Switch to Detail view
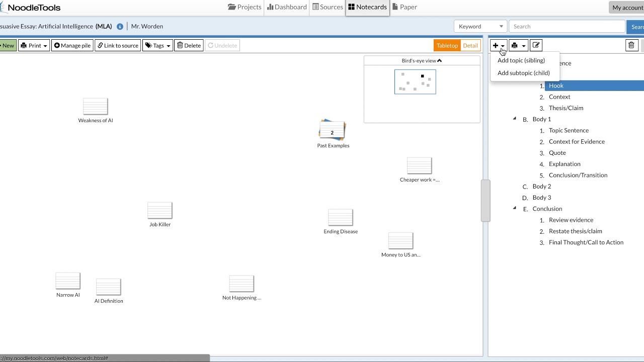Image resolution: width=644 pixels, height=362 pixels. (x=470, y=45)
